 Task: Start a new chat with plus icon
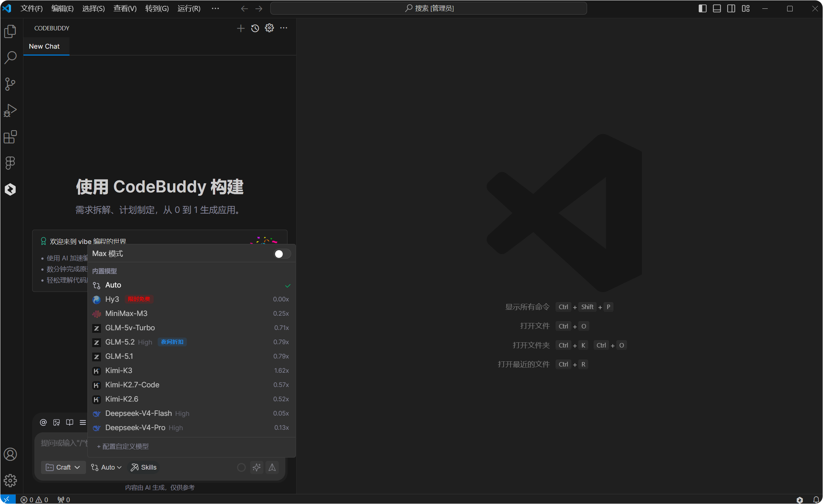tap(241, 28)
